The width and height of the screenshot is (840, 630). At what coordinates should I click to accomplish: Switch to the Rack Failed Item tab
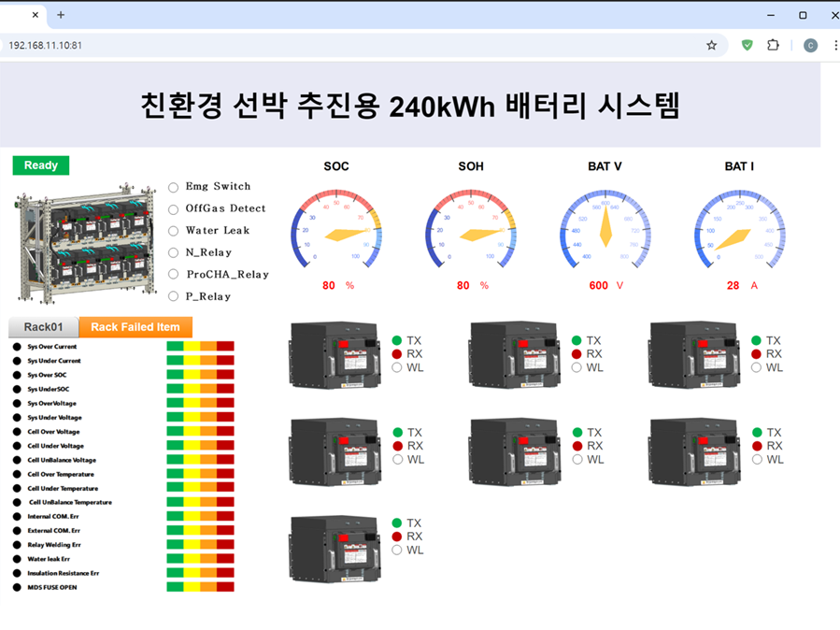135,327
